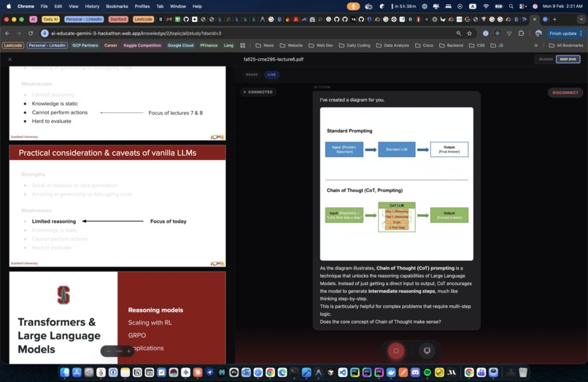This screenshot has height=382, width=588.
Task: Click the address bar search magnifier icon
Action: point(459,34)
